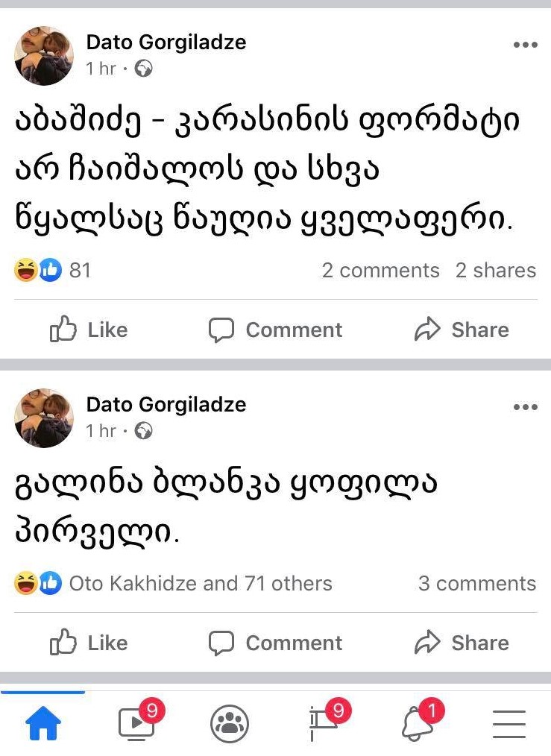
Task: Open the Home feed tab
Action: (43, 723)
